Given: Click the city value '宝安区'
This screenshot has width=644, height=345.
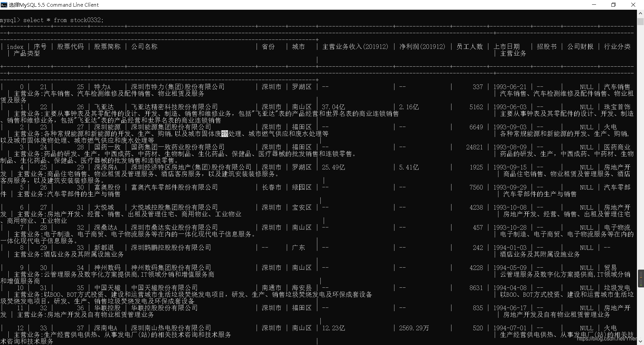Looking at the screenshot, I should pos(302,207).
